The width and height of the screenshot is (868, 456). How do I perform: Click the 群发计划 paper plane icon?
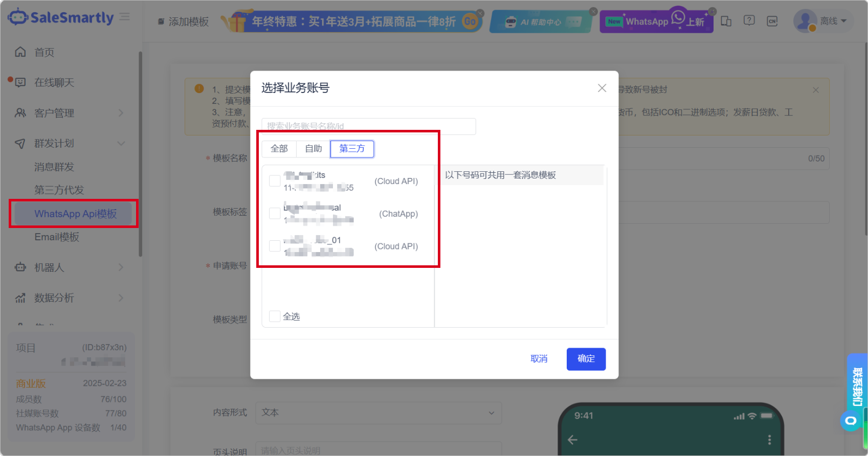[20, 143]
